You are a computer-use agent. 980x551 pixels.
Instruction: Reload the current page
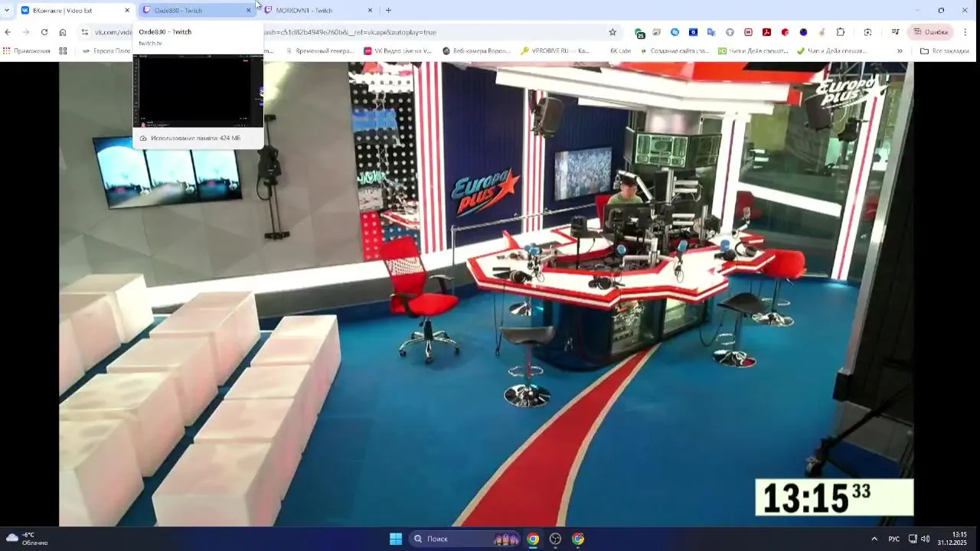coord(44,32)
